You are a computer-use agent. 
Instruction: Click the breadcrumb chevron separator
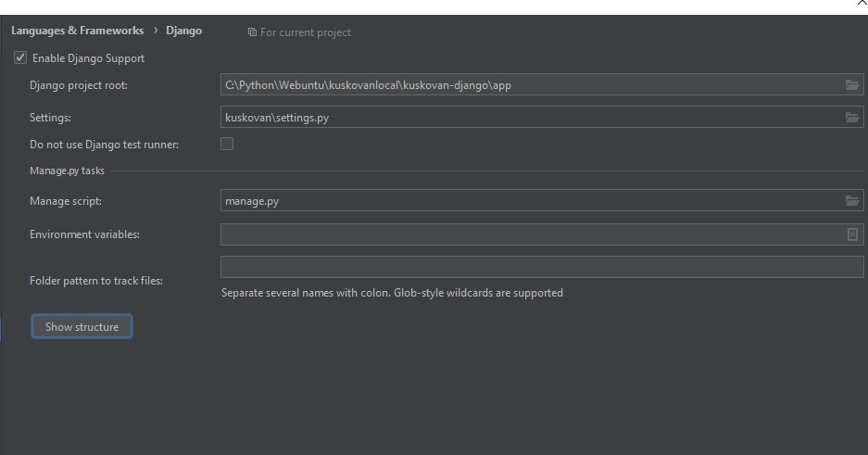[x=156, y=31]
